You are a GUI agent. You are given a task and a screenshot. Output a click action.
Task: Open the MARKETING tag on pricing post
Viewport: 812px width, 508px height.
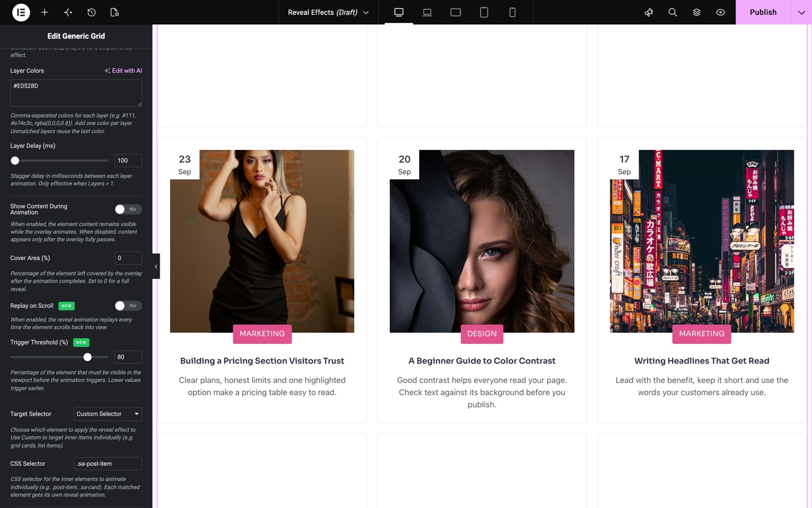262,334
